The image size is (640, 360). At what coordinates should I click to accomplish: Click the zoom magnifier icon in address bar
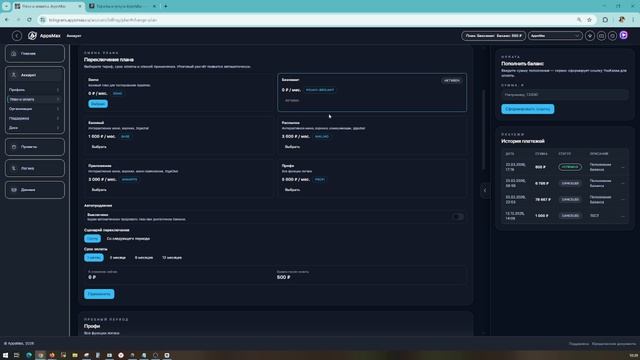579,20
